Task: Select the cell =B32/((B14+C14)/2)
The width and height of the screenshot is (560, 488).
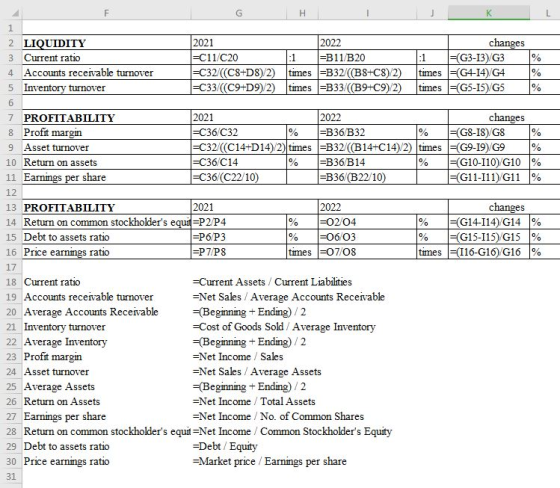Action: click(368, 147)
